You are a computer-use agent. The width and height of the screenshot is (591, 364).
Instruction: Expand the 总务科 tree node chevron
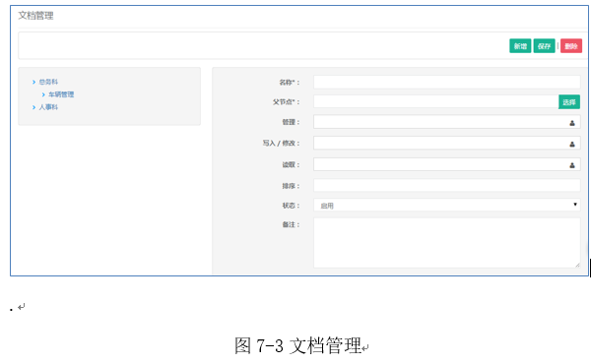[x=33, y=82]
